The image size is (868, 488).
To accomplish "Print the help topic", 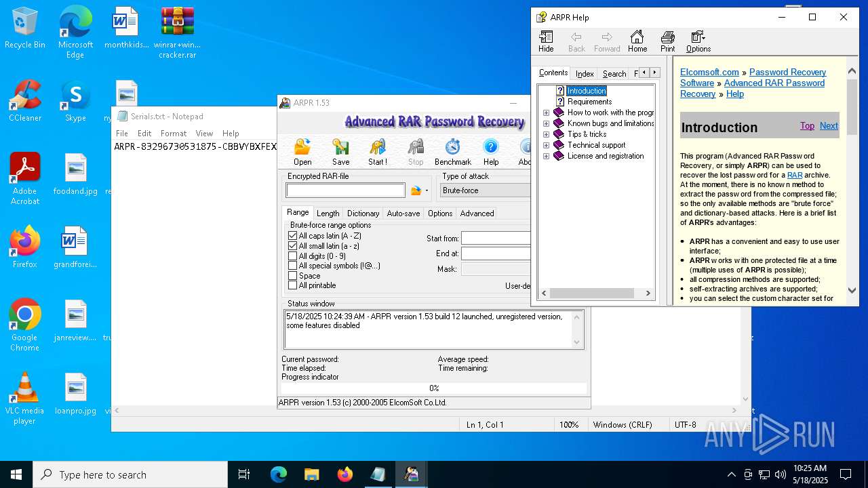I will 668,41.
